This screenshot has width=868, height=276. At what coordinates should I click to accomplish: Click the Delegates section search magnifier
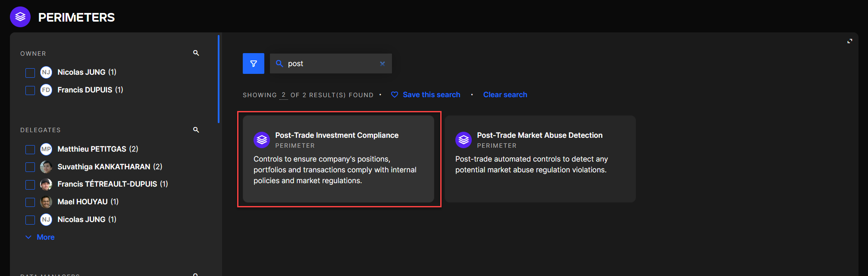[196, 130]
